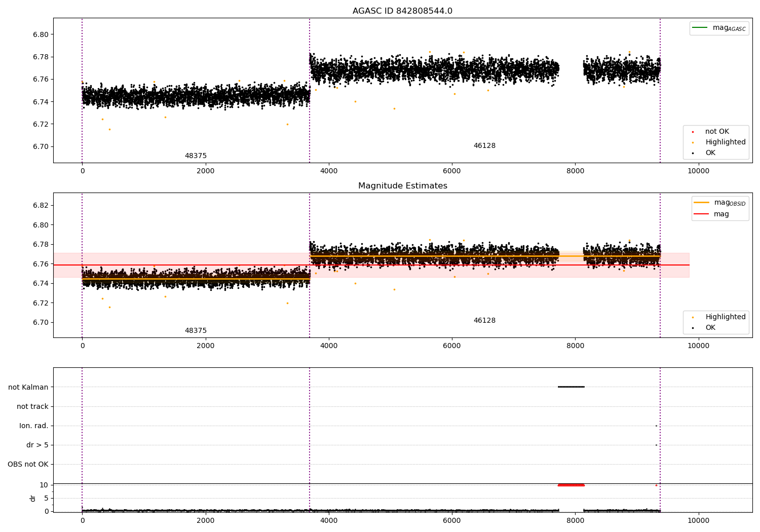Click the green line sample in the AGASC legend

[700, 27]
